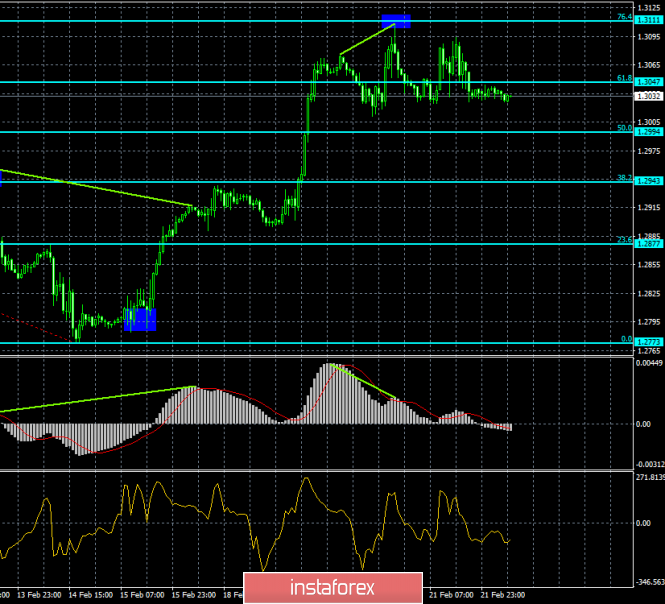
Task: Select the green trendline leading to the price peak
Action: tap(367, 39)
